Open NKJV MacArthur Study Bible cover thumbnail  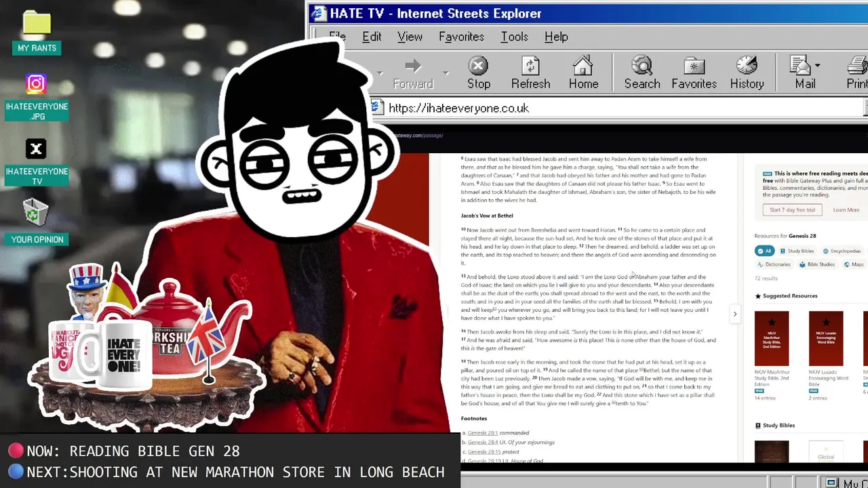(772, 338)
